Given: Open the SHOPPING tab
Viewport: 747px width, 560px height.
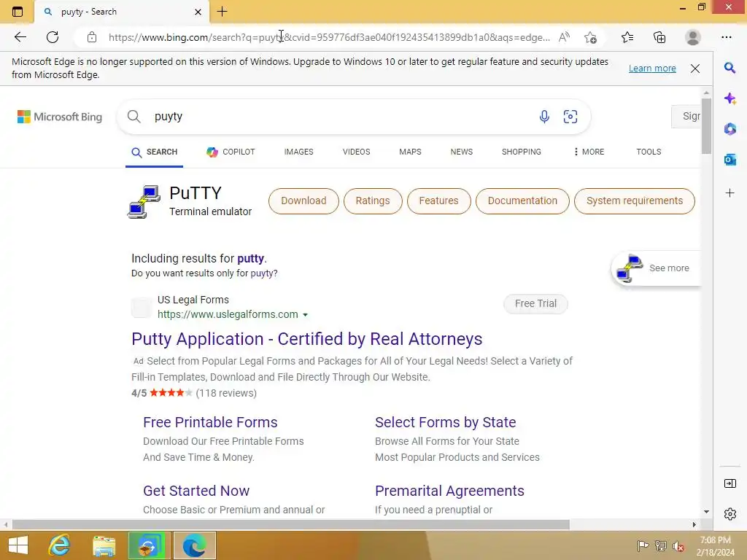Looking at the screenshot, I should [521, 152].
